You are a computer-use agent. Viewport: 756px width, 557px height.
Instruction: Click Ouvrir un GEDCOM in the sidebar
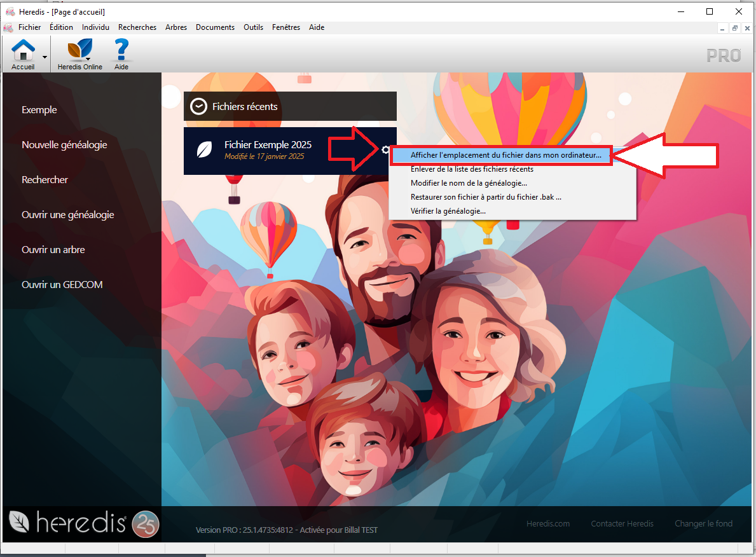click(62, 285)
